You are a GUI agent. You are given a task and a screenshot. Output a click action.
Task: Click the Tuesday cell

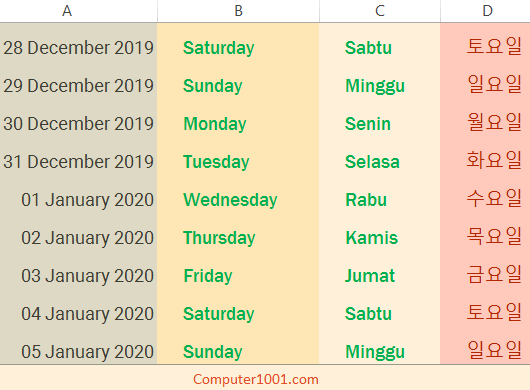238,162
